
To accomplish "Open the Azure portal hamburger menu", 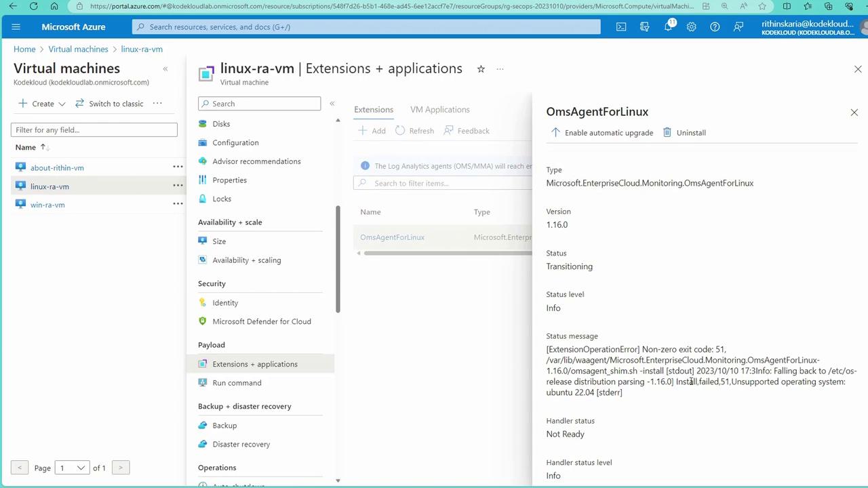I will pos(16,27).
